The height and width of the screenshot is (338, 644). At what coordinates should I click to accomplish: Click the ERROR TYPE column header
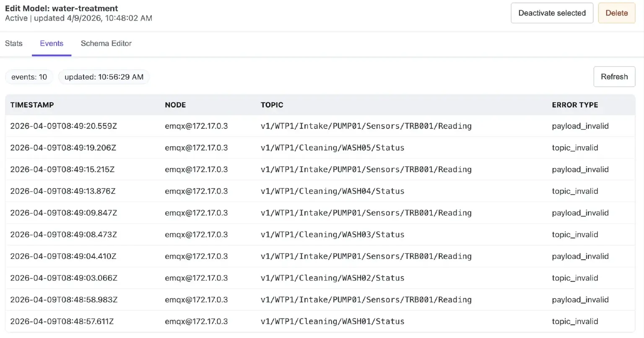[575, 105]
